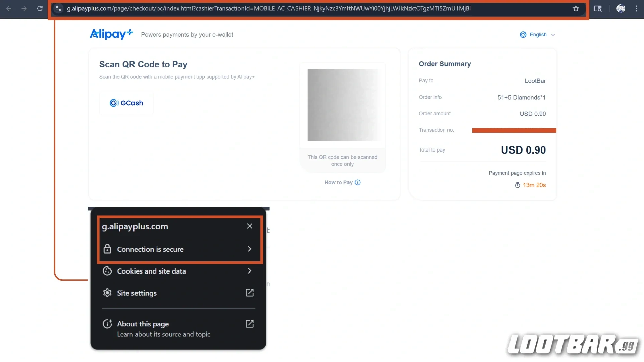Go back with the browser back arrow
644x362 pixels.
coord(9,9)
